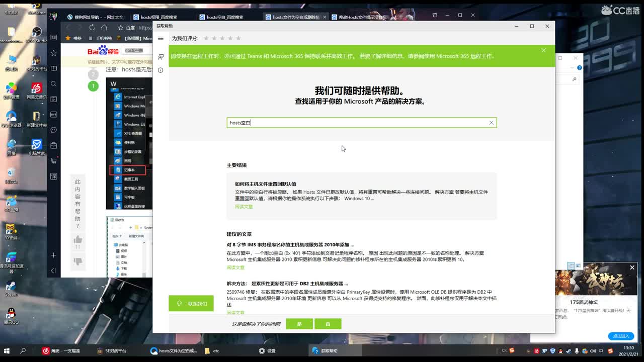Open the 8 字节 IMS suggested article
The height and width of the screenshot is (362, 644).
click(290, 245)
